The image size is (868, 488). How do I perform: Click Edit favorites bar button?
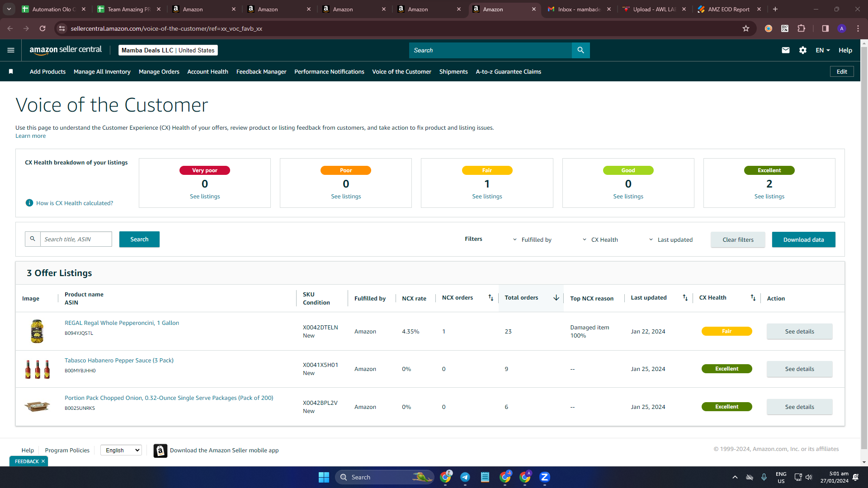click(x=842, y=71)
